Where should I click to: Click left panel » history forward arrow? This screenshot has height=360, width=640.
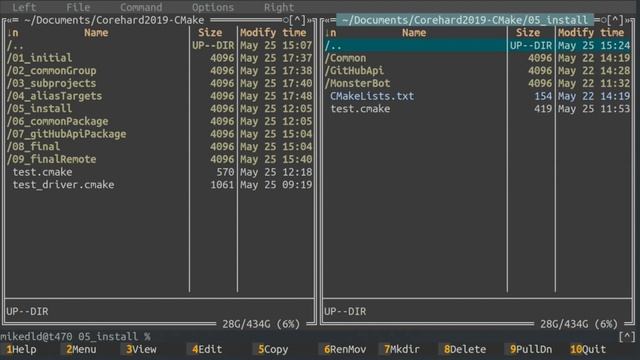pyautogui.click(x=309, y=20)
